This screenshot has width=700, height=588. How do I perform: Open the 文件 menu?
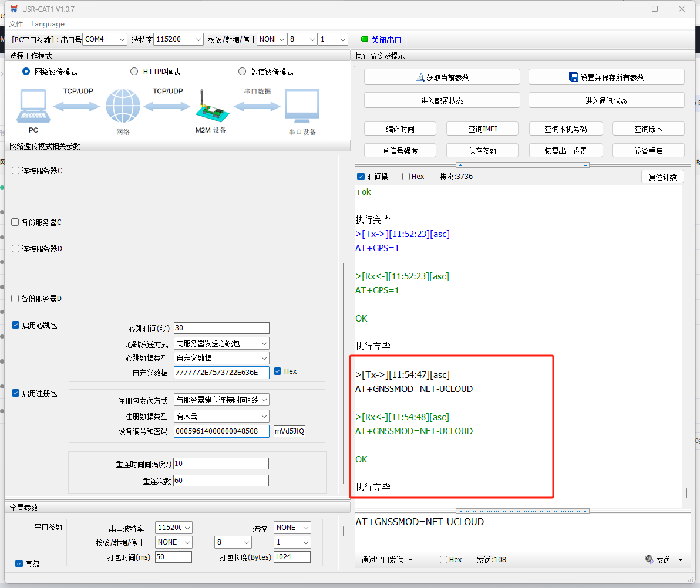(x=16, y=24)
